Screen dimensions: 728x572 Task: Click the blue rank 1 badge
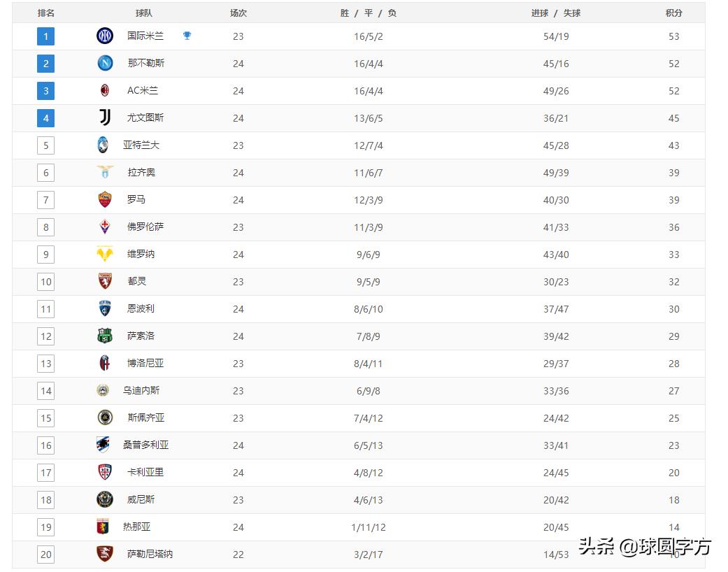46,36
